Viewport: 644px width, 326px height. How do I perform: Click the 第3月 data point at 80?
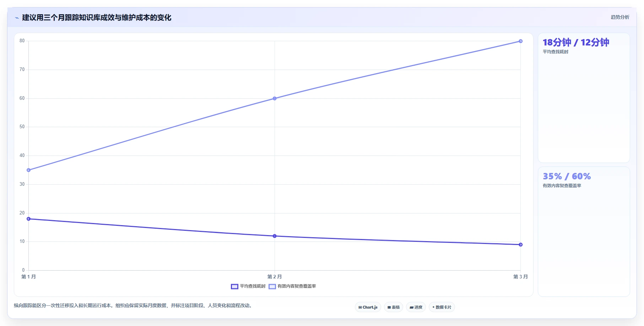coord(520,41)
